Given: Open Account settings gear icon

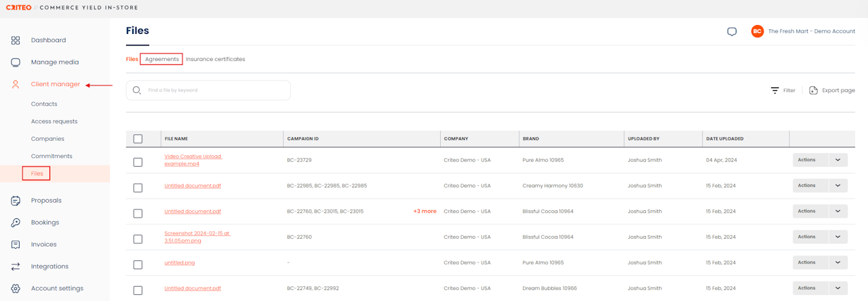Looking at the screenshot, I should tap(16, 288).
